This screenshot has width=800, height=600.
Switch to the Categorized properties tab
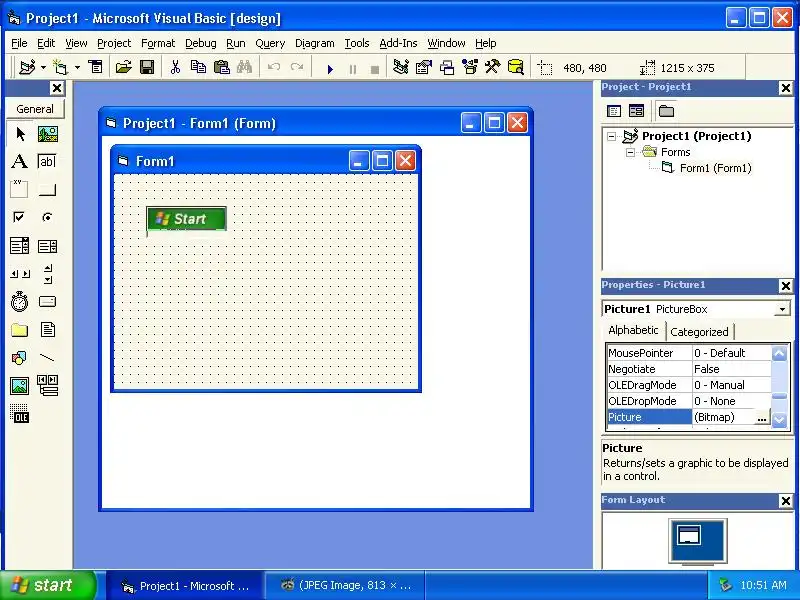click(x=699, y=332)
